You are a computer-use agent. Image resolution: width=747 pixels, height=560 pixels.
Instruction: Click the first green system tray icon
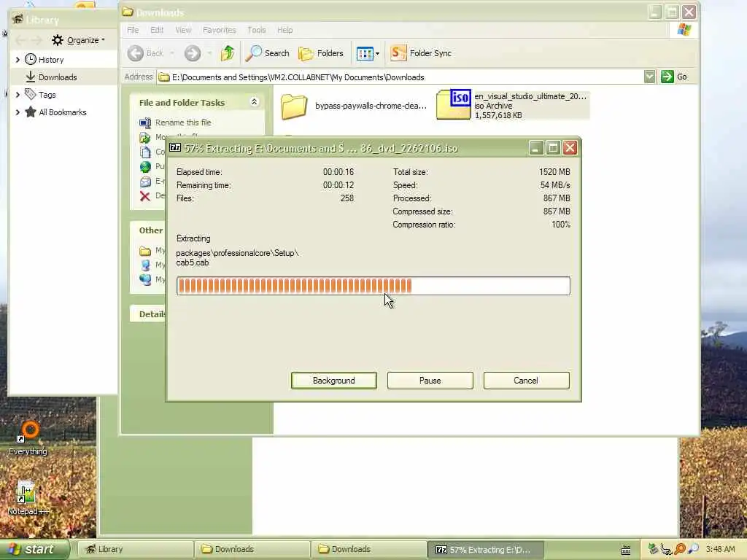pyautogui.click(x=653, y=550)
